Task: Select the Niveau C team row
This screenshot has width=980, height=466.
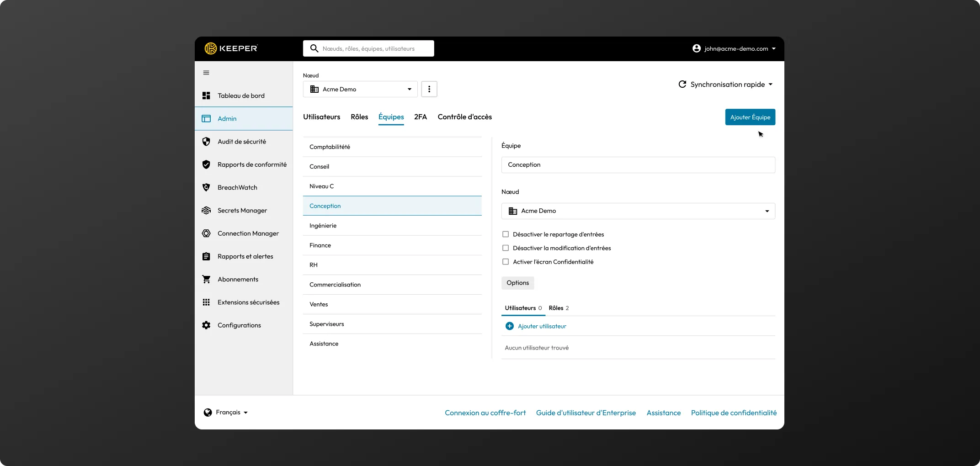Action: pyautogui.click(x=392, y=186)
